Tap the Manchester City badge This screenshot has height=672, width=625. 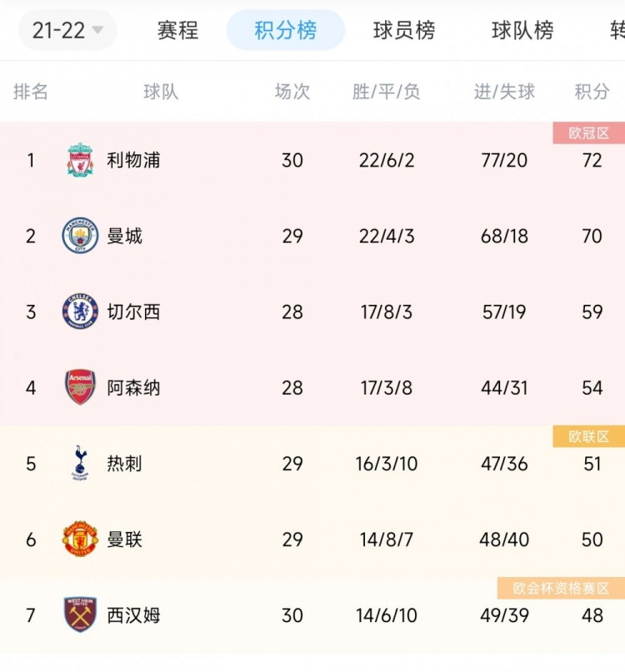coord(80,236)
